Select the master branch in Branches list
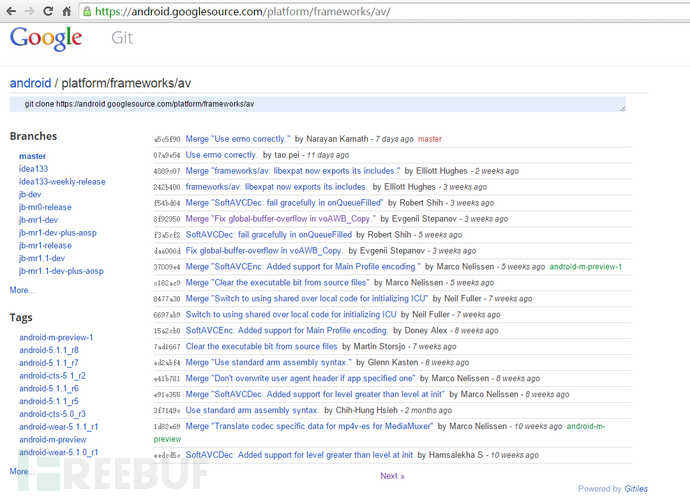The width and height of the screenshot is (690, 498). [x=32, y=156]
